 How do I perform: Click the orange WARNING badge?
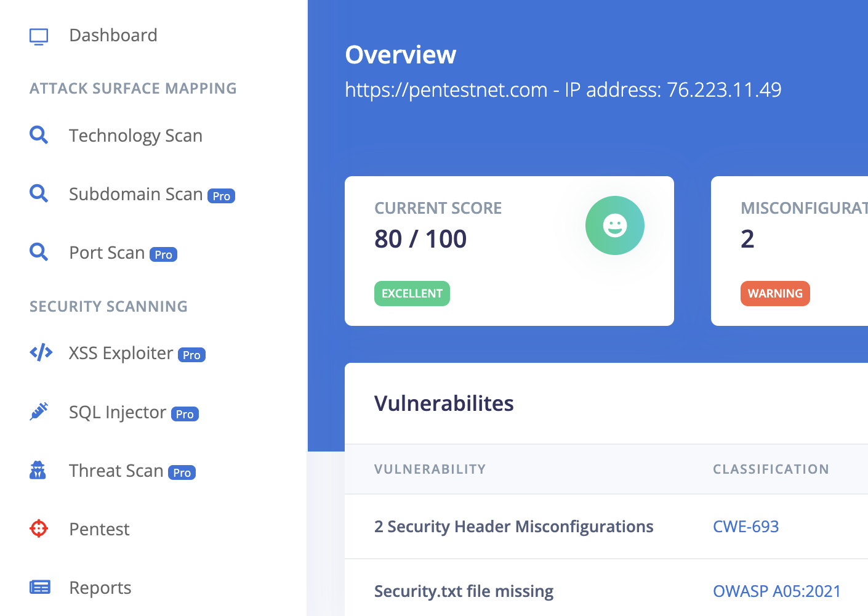tap(775, 293)
